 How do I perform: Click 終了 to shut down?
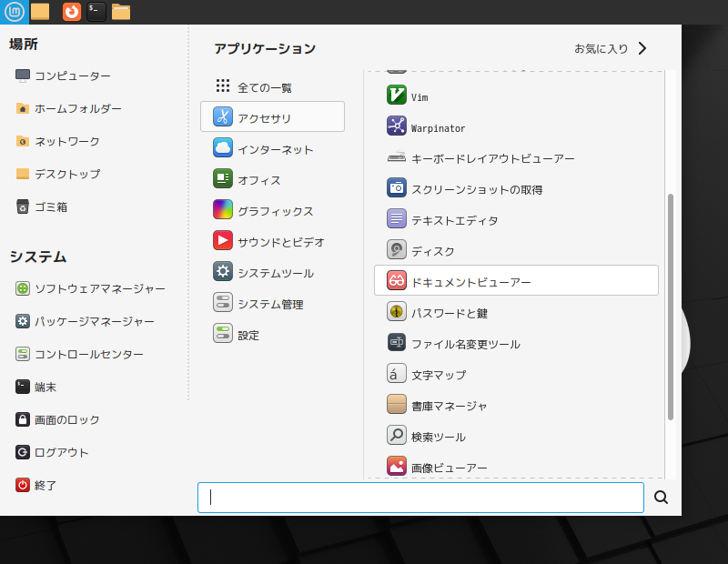[35, 485]
